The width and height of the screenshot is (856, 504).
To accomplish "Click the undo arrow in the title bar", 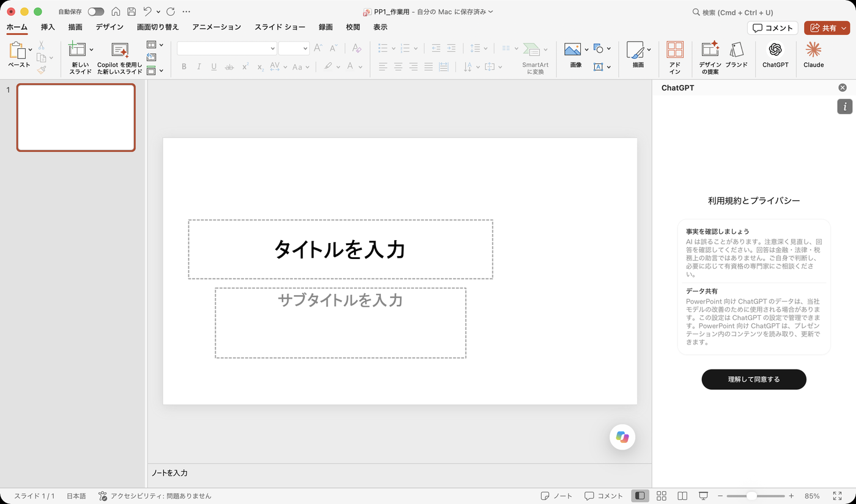I will [147, 12].
